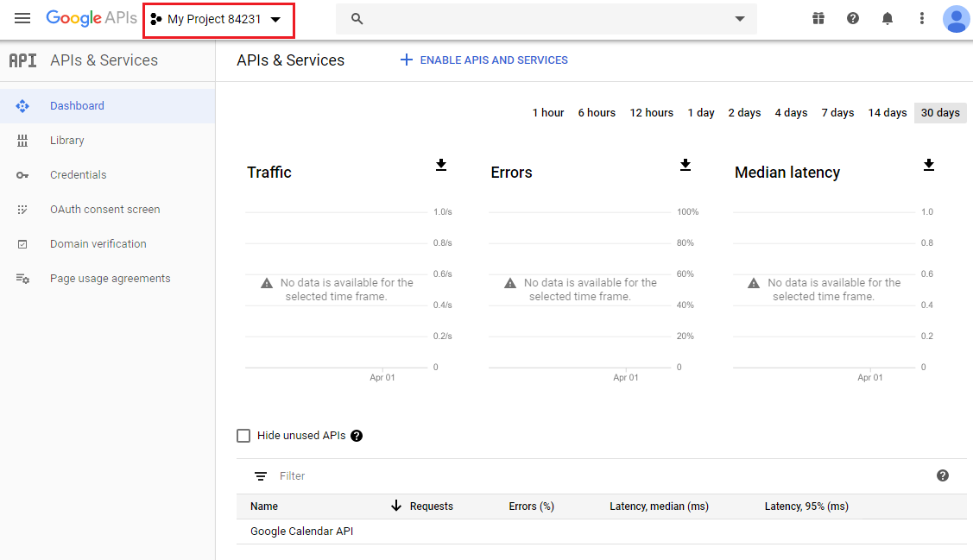Click the Google APIs logo
Viewport: 973px width, 560px height.
(92, 18)
